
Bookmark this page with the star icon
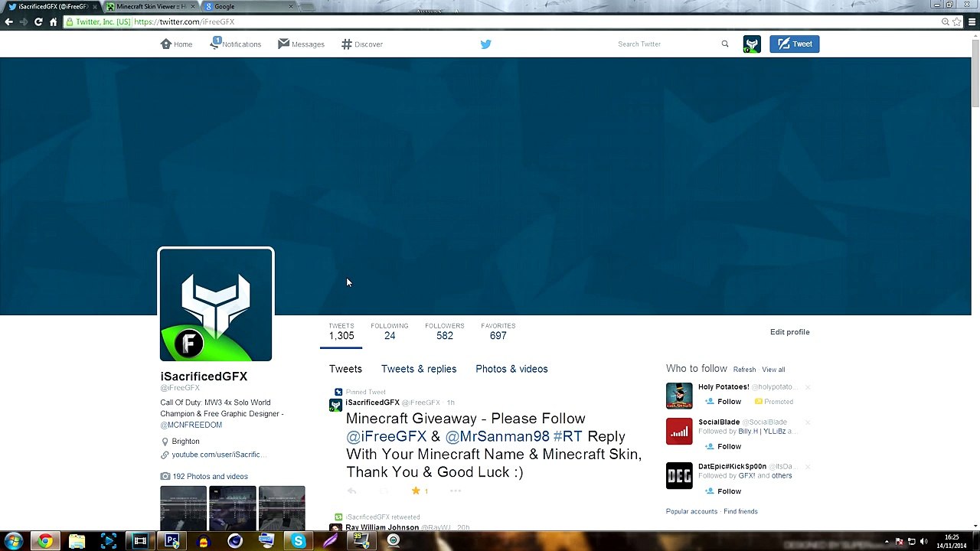tap(957, 22)
